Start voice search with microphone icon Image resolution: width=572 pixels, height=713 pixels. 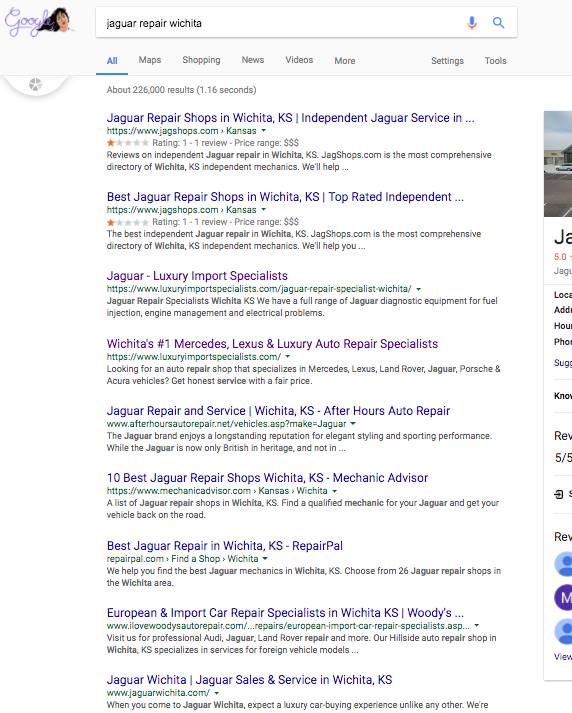click(x=472, y=23)
